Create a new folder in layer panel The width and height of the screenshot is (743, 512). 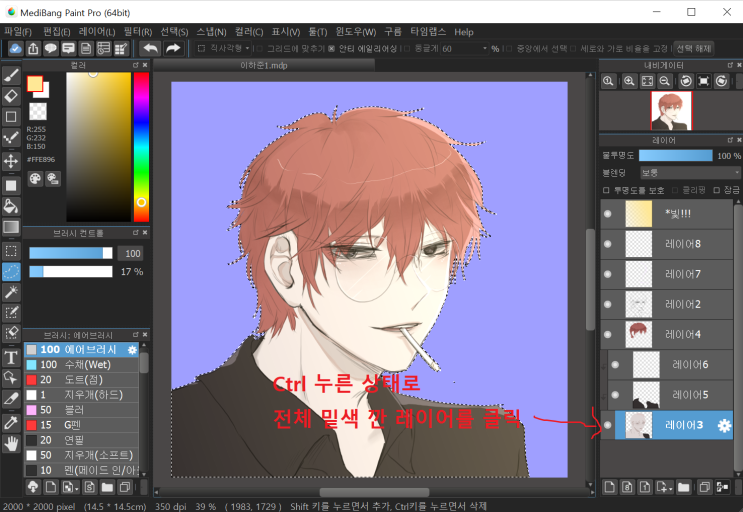click(683, 487)
